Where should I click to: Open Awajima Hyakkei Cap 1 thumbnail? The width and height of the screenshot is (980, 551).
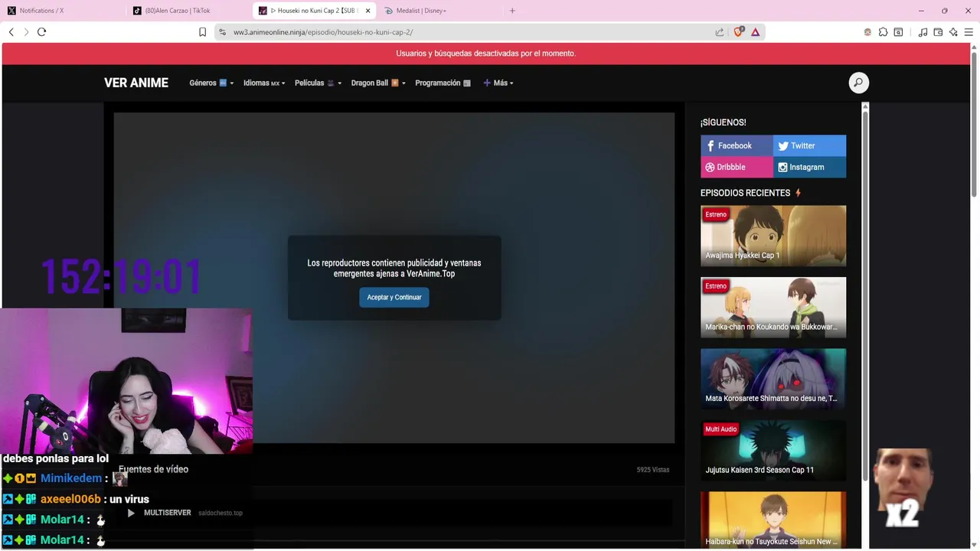pyautogui.click(x=773, y=236)
